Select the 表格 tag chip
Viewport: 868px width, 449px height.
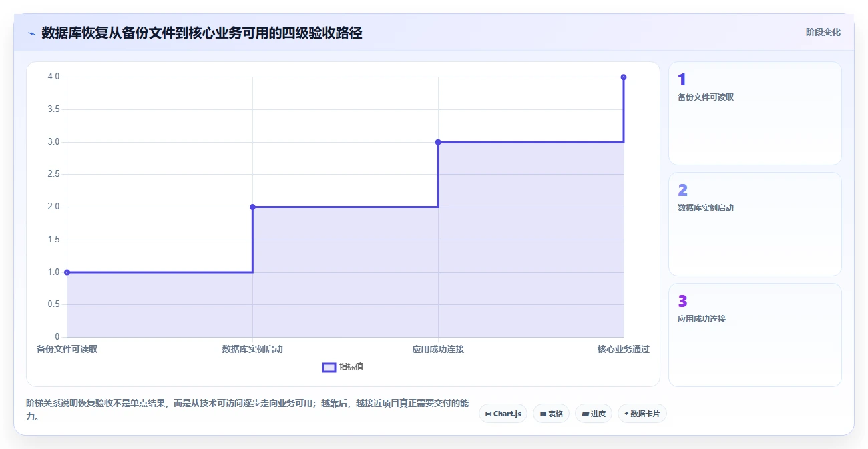(x=551, y=414)
